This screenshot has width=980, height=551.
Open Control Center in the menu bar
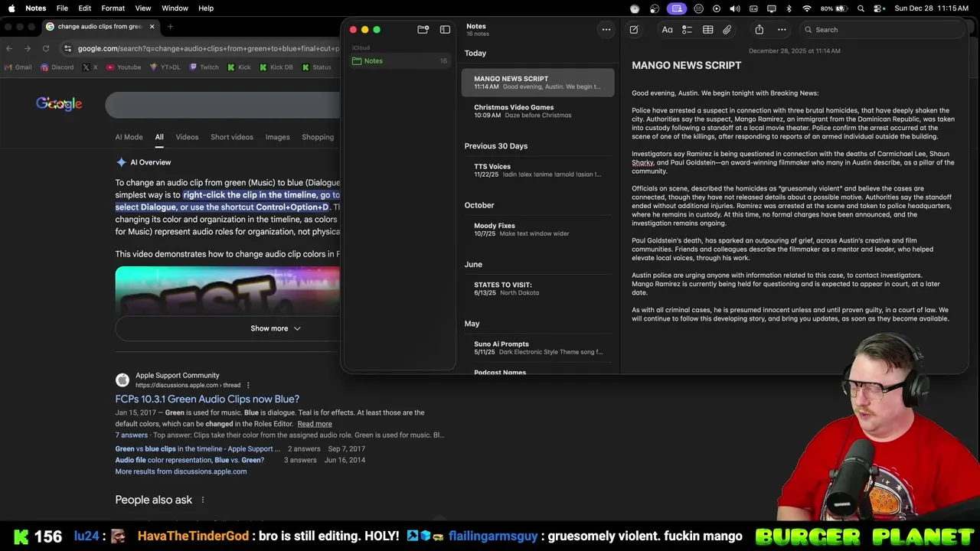pyautogui.click(x=880, y=8)
